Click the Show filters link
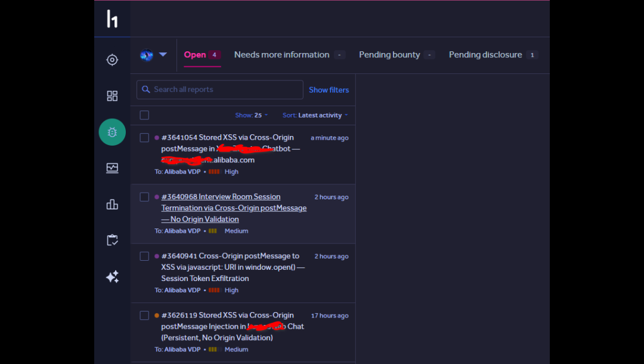 pyautogui.click(x=329, y=90)
